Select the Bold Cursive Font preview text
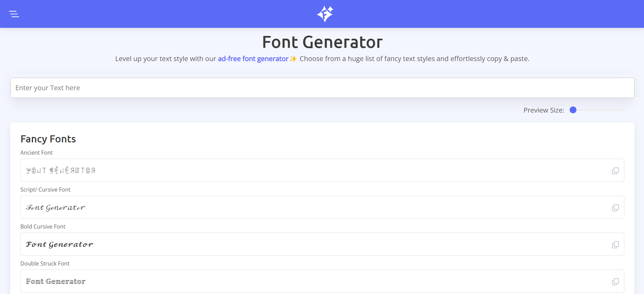Image resolution: width=644 pixels, height=294 pixels. (60, 244)
